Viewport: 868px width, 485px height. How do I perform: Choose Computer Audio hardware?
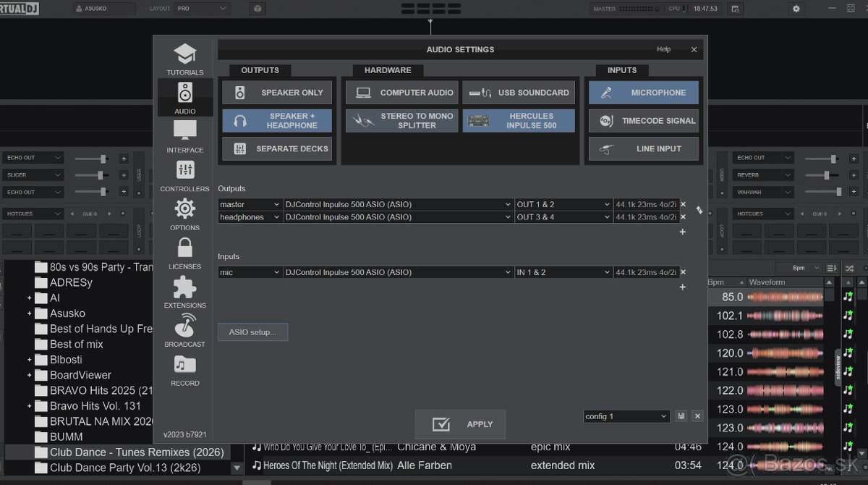coord(402,93)
